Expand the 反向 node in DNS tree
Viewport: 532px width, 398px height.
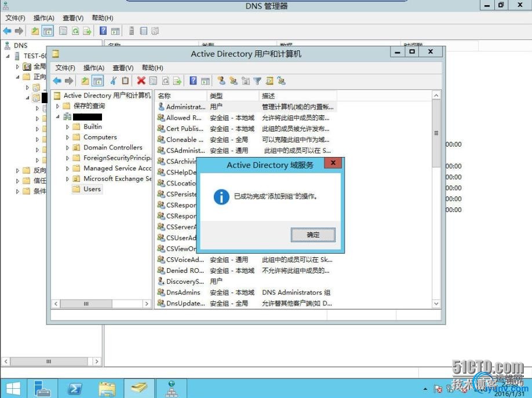point(17,171)
